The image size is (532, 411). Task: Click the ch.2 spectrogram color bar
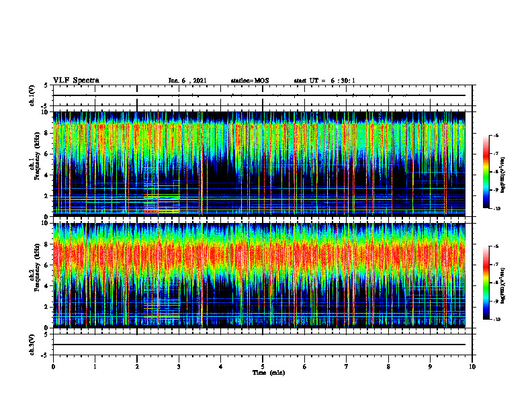pyautogui.click(x=486, y=283)
